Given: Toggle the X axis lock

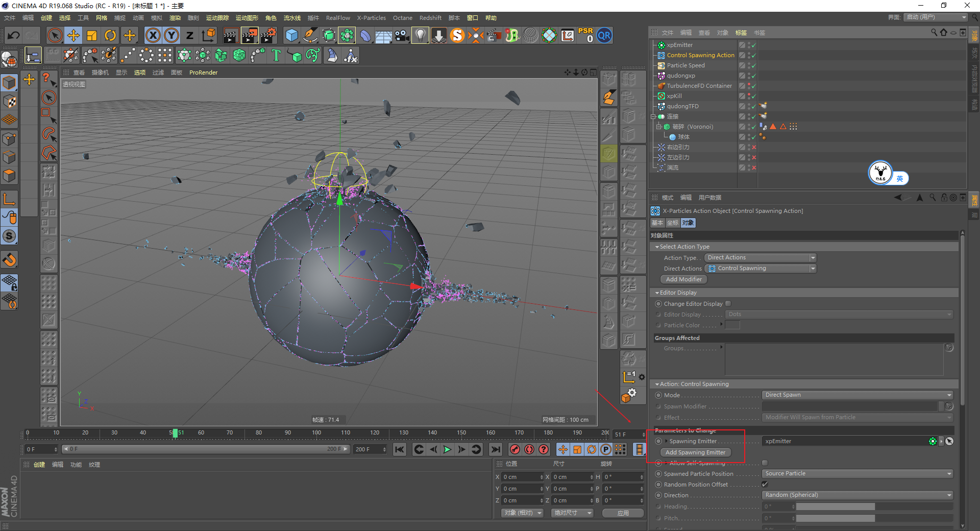Looking at the screenshot, I should tap(153, 36).
